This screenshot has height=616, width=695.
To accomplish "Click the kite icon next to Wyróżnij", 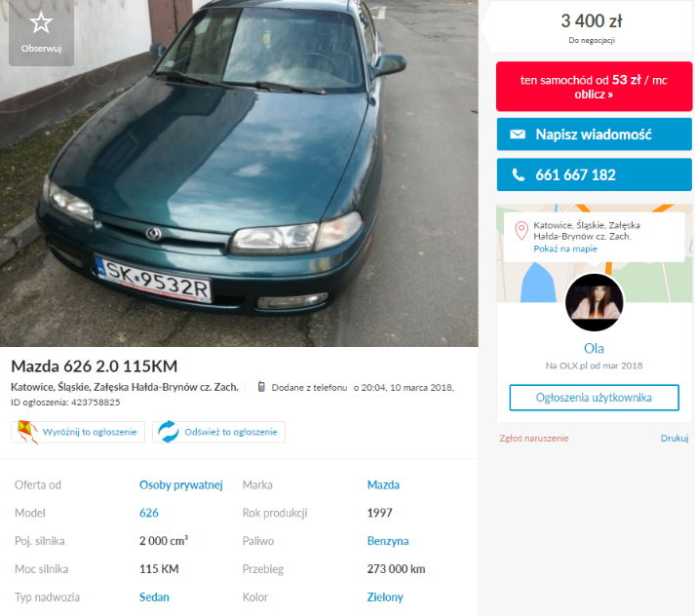I will coord(27,432).
